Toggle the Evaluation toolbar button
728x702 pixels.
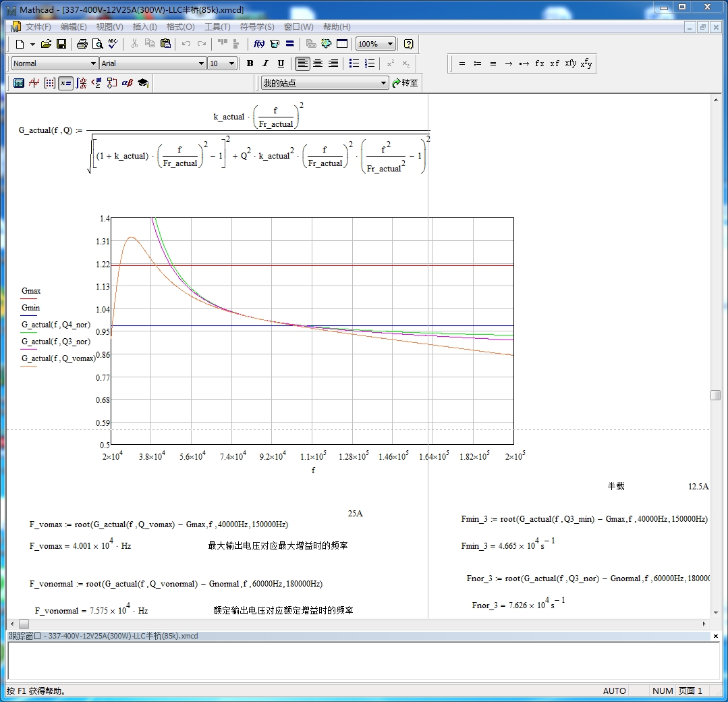point(65,83)
